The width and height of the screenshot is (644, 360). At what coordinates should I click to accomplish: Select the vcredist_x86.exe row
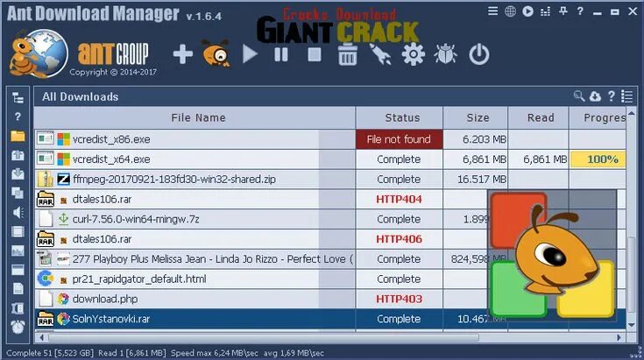pos(330,139)
